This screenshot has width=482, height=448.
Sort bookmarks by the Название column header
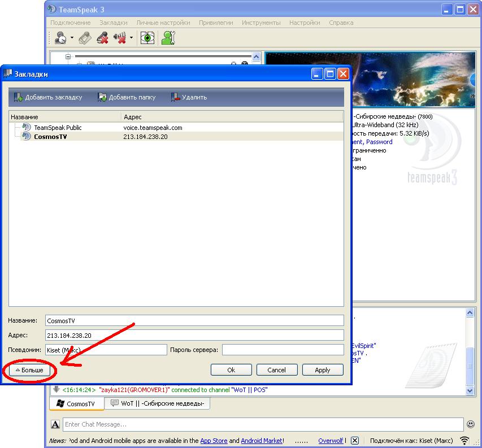[65, 117]
